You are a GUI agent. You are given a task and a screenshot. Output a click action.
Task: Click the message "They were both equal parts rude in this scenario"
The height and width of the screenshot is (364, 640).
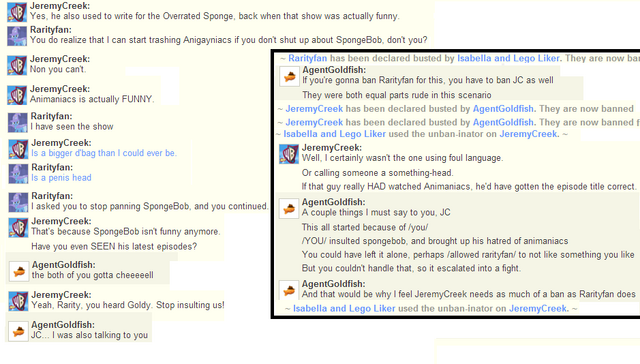click(x=397, y=95)
